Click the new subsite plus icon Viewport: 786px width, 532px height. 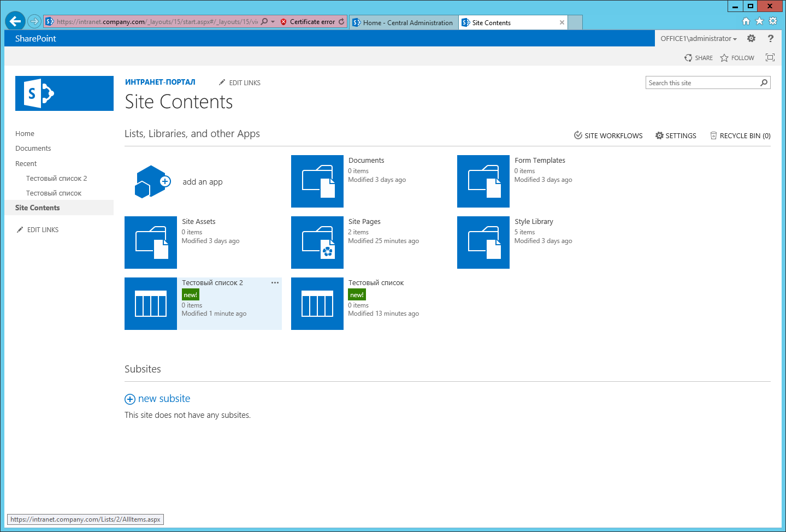click(x=130, y=399)
